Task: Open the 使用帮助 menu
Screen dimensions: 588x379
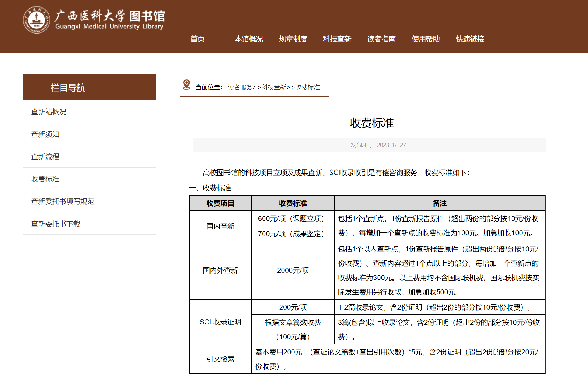Action: 426,39
